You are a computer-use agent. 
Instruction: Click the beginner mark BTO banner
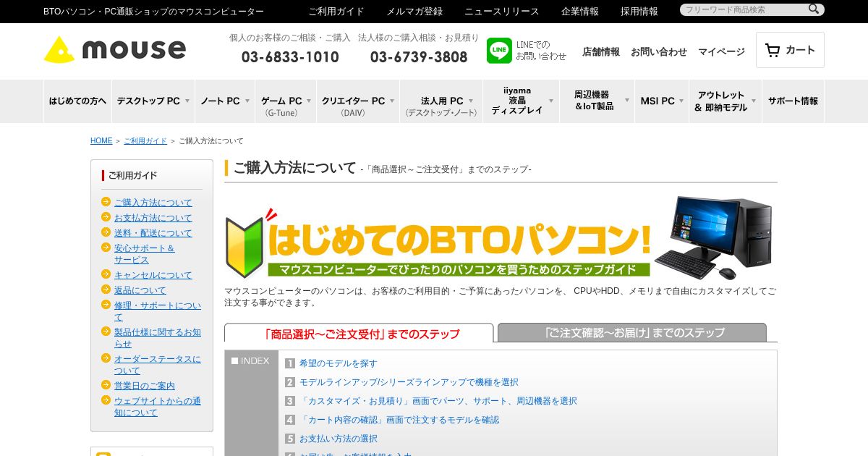point(501,238)
